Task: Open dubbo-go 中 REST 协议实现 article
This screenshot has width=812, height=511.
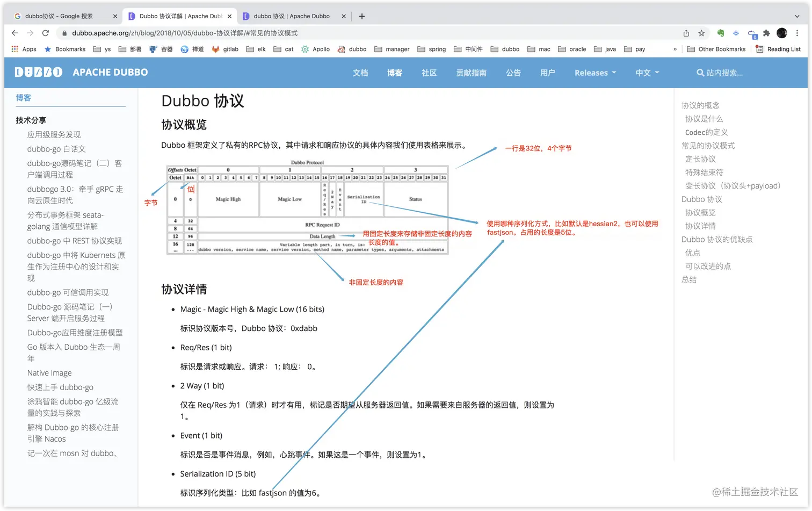Action: (x=75, y=241)
